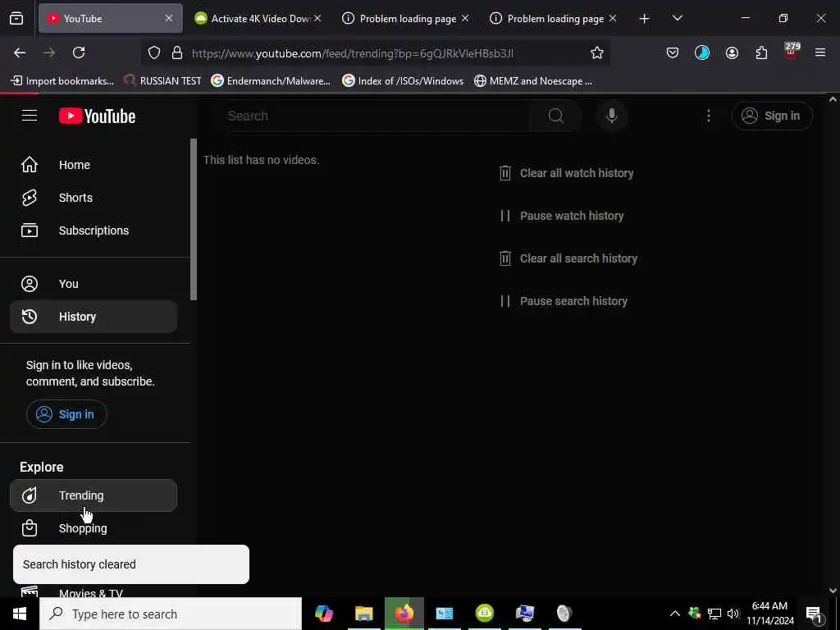Expand the list all tabs chevron
This screenshot has width=840, height=630.
coord(677,19)
